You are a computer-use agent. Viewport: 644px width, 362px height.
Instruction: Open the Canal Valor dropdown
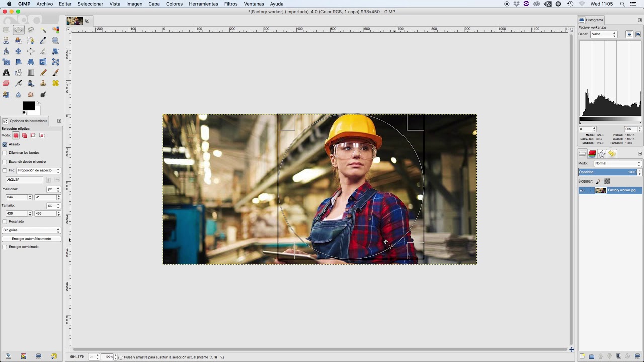click(x=603, y=34)
